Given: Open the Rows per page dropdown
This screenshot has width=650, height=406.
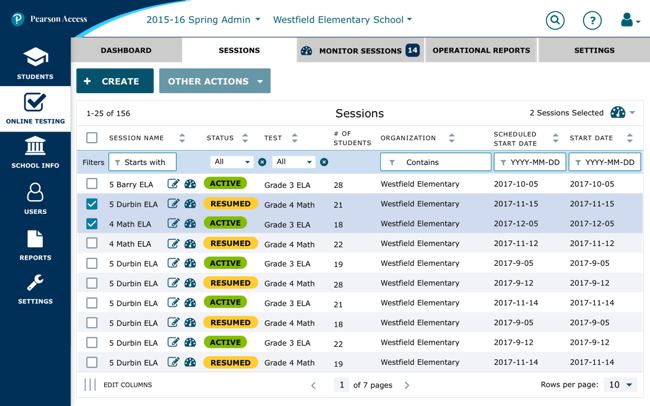Looking at the screenshot, I should [620, 384].
